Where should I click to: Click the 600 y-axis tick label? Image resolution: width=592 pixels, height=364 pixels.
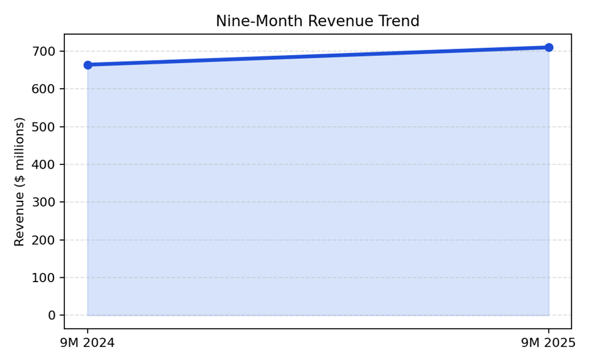(44, 89)
